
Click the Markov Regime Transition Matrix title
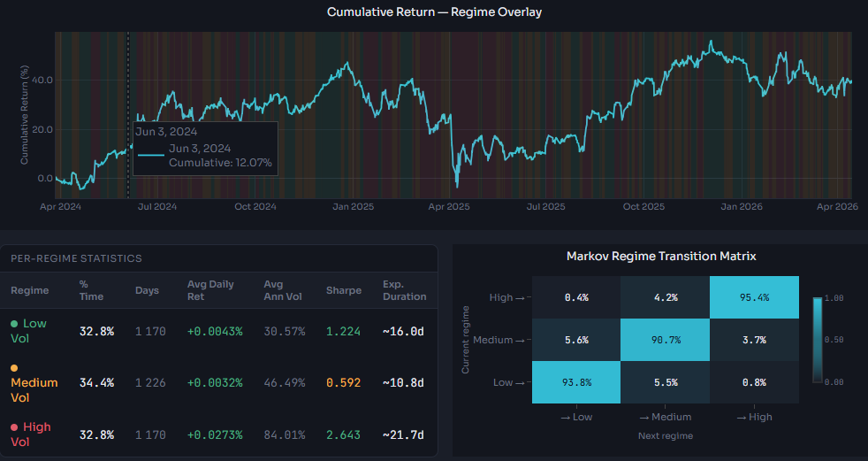[x=660, y=256]
